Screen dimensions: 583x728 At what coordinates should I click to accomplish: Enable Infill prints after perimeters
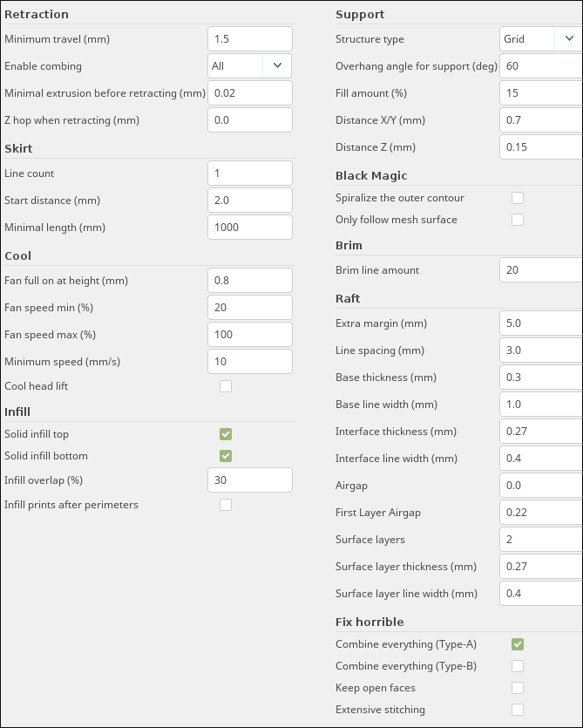[226, 505]
